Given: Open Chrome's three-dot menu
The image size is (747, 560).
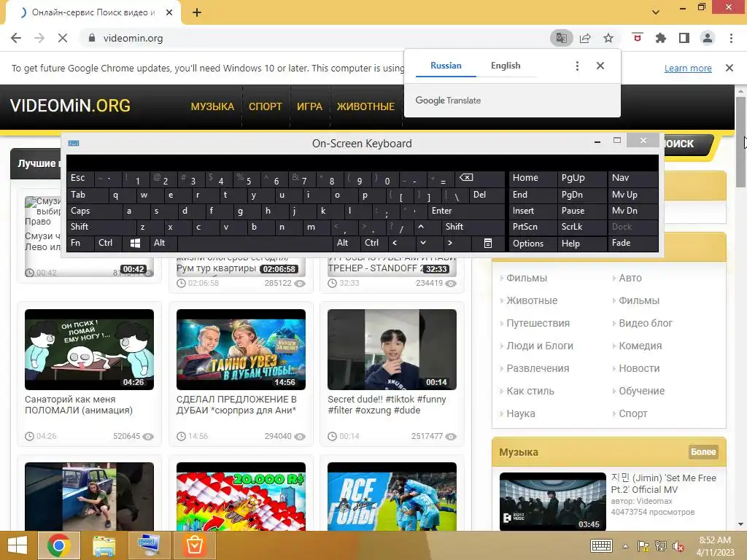Looking at the screenshot, I should (x=731, y=38).
